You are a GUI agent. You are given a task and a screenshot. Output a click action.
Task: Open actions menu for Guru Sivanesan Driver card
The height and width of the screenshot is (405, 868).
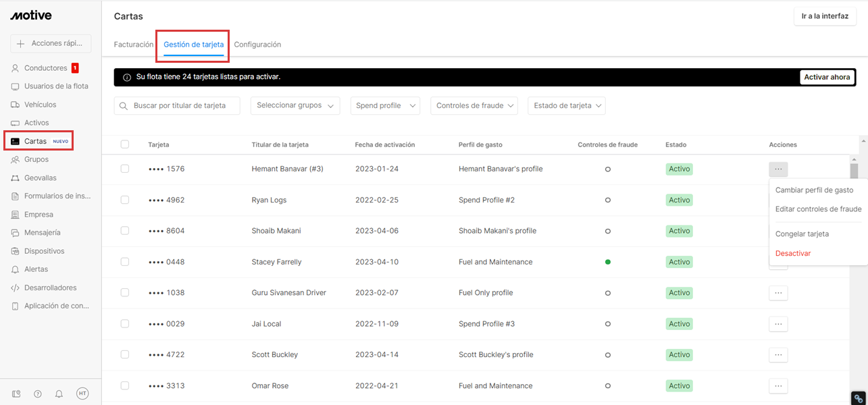(778, 293)
